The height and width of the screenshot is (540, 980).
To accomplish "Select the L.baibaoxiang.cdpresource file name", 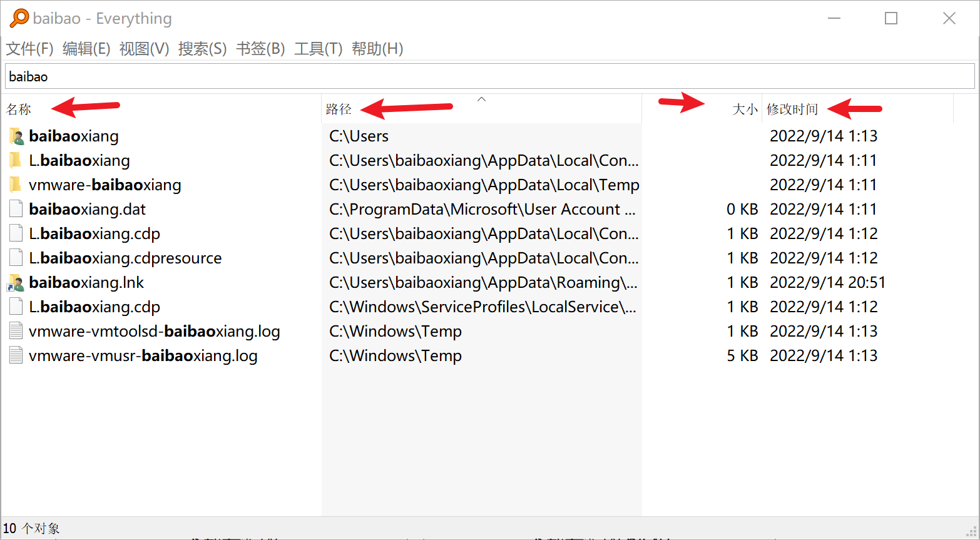I will (x=125, y=258).
